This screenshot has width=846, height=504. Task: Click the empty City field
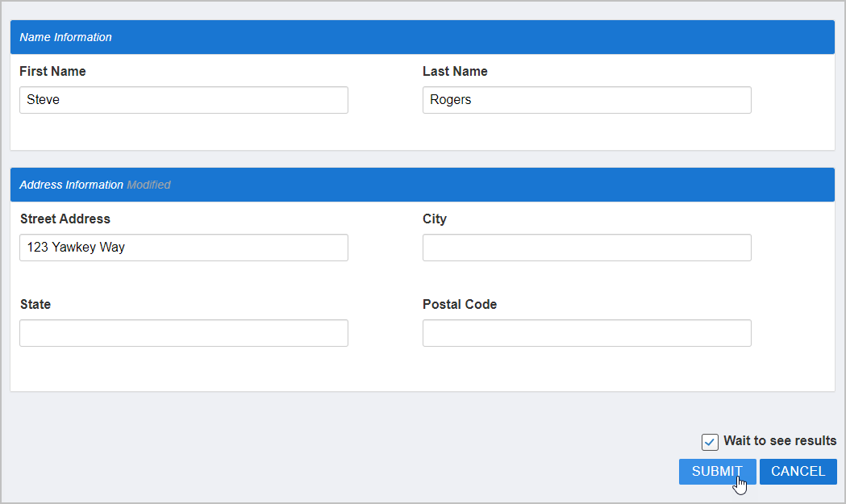[x=586, y=247]
